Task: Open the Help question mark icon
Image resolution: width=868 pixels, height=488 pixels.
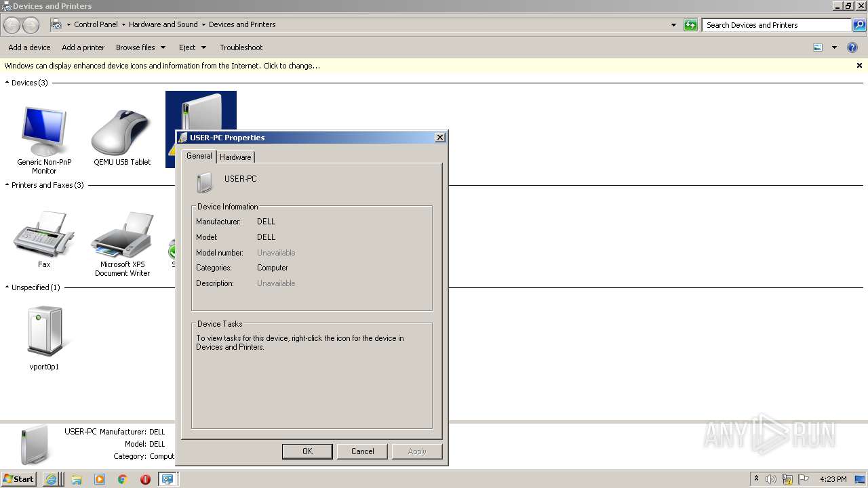Action: (x=852, y=47)
